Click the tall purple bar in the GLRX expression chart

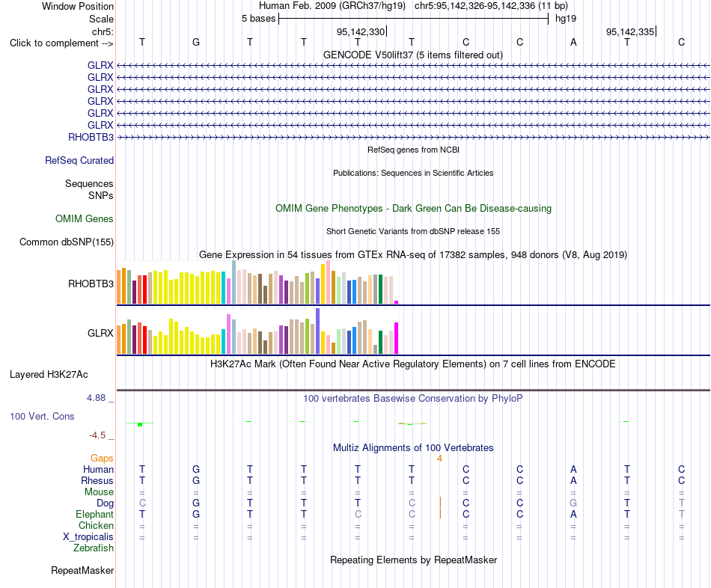(x=318, y=331)
